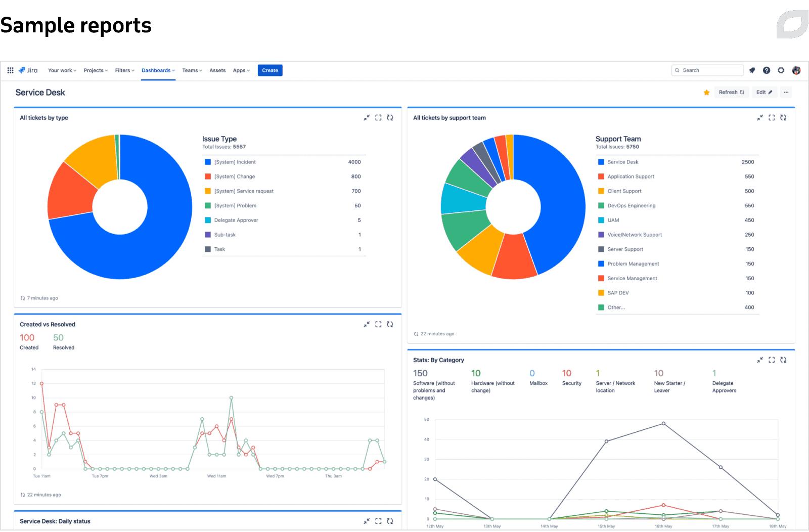Viewport: 809px width, 532px height.
Task: Minimize All tickets by support team gadget
Action: 760,118
